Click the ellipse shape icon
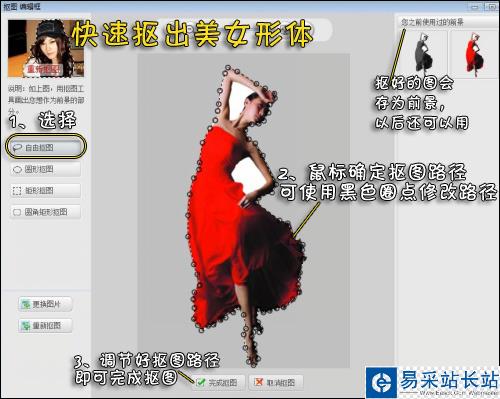Viewport: 500px width, 399px height. pos(17,170)
